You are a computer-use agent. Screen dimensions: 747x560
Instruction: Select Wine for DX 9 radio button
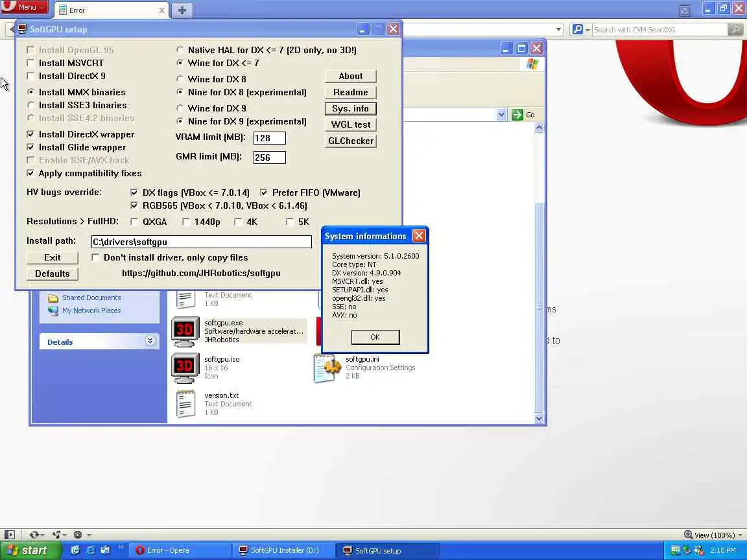tap(180, 108)
